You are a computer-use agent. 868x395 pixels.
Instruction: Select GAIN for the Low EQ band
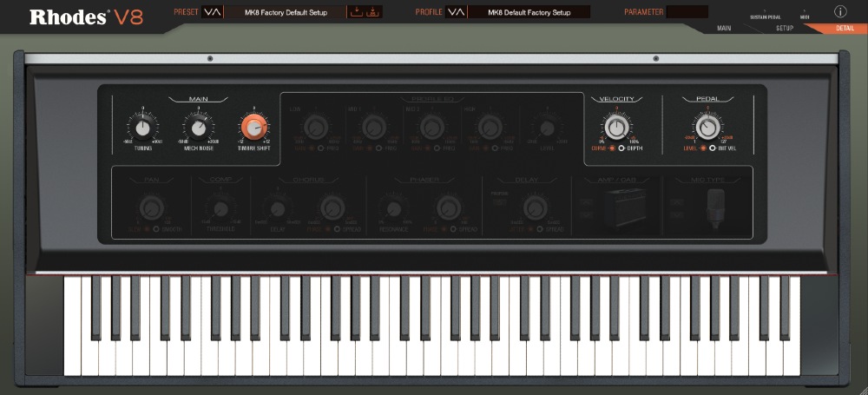tap(305, 148)
